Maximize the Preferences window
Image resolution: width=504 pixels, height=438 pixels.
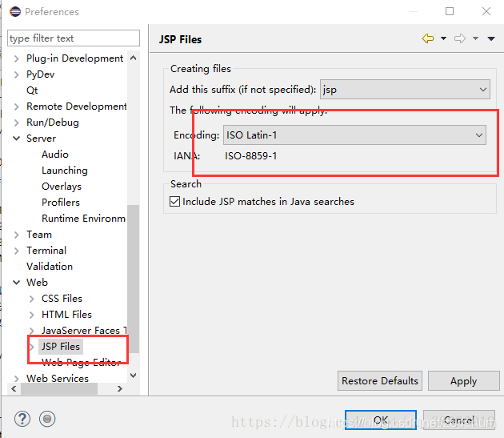click(450, 11)
